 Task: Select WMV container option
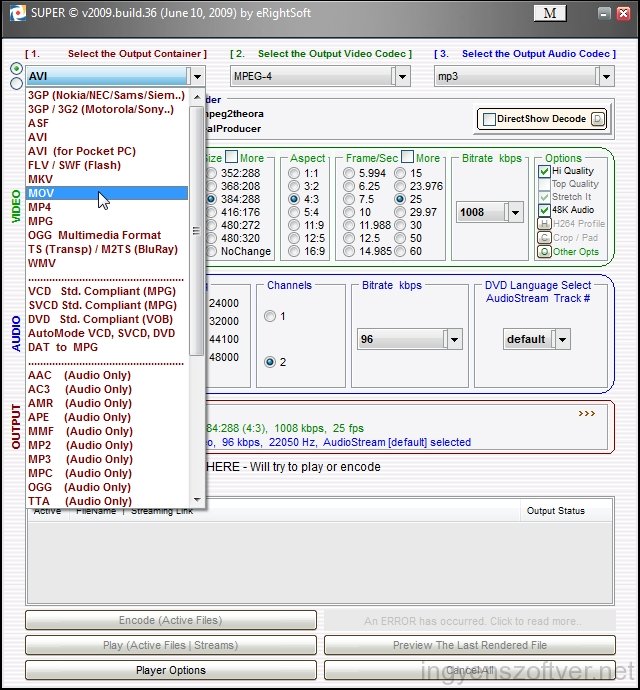(x=107, y=263)
